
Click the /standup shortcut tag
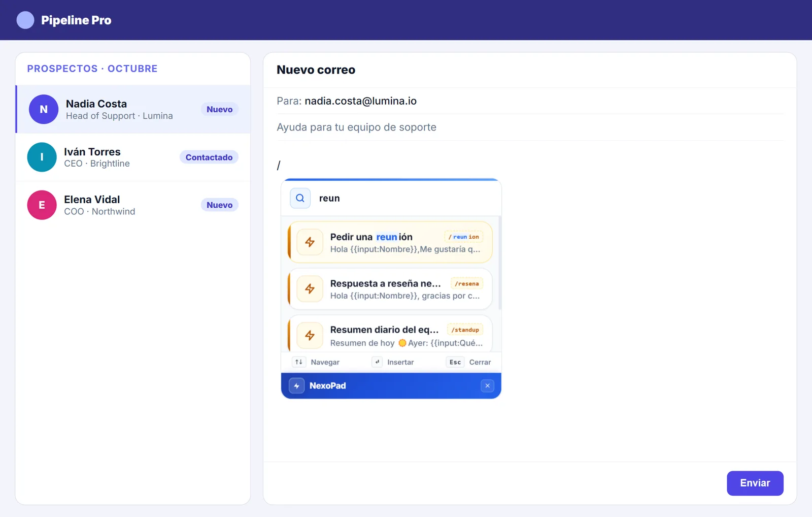[x=465, y=330]
